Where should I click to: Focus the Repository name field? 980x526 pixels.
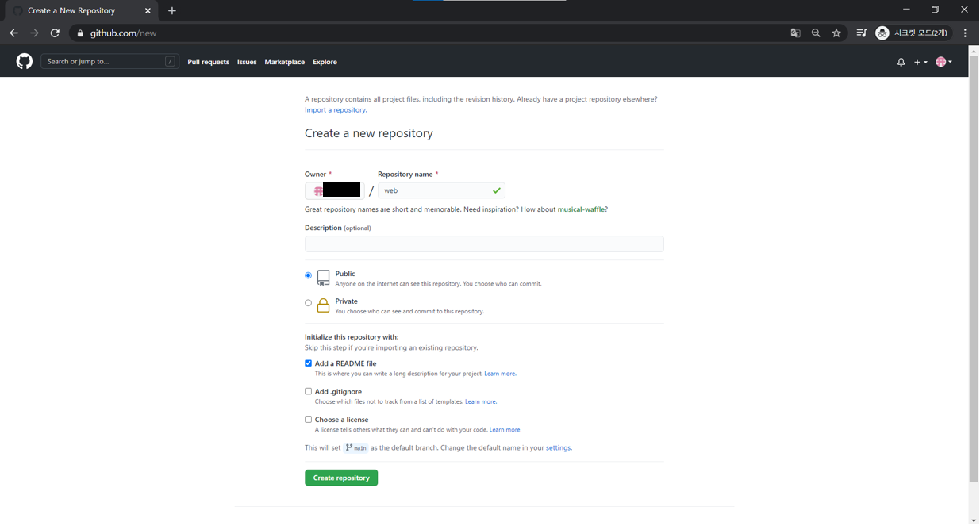[x=441, y=190]
